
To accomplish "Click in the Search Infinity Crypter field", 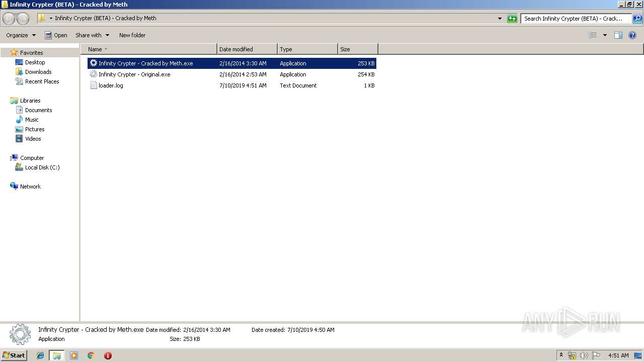I will 576,19.
